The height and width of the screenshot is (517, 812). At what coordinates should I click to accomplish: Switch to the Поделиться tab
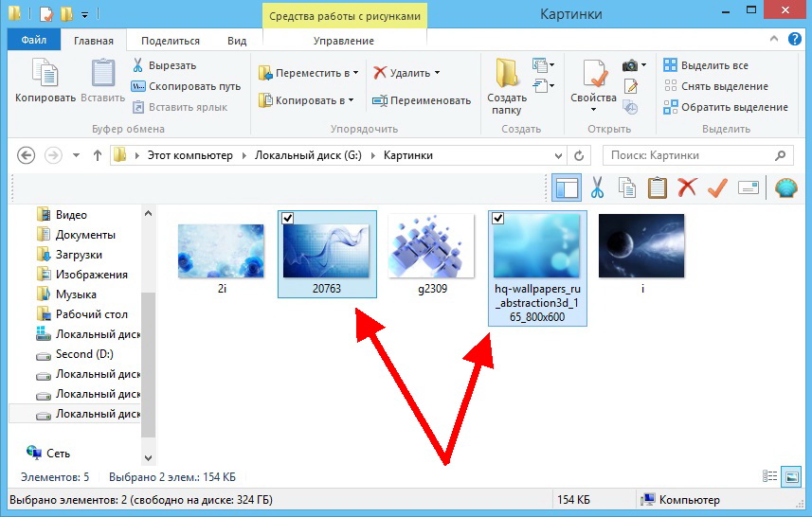[x=171, y=41]
